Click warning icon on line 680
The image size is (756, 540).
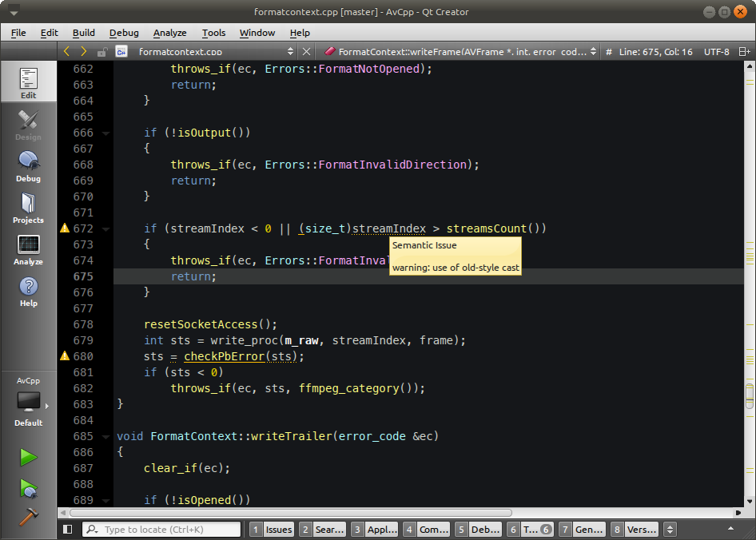click(65, 355)
